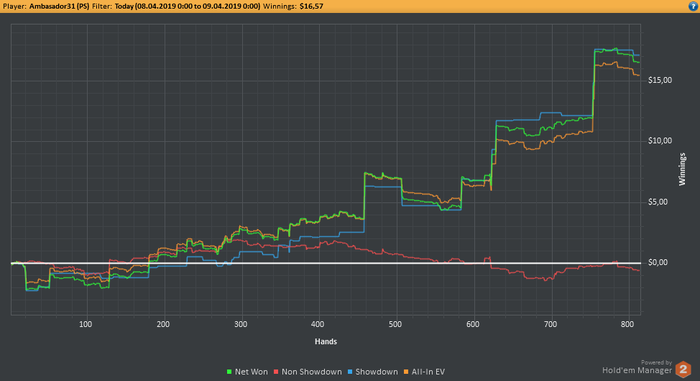Viewport: 700px width, 381px height.
Task: Toggle the Net Won green legend swatch
Action: 229,372
